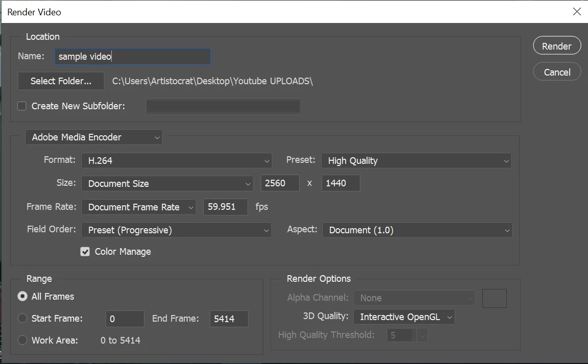Click the fps value field 59.951
Screen dimensions: 588x364
[226, 207]
